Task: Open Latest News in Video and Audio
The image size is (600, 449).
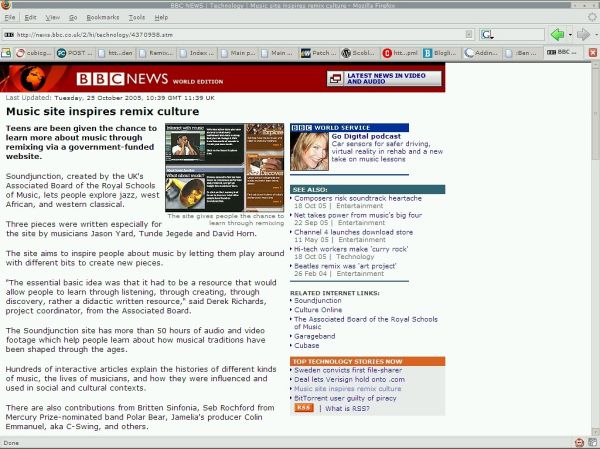Action: tap(386, 78)
